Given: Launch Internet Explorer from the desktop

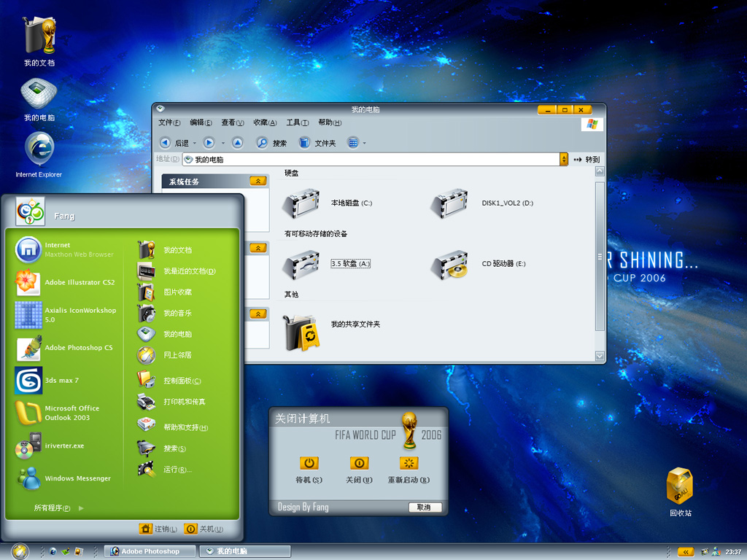Looking at the screenshot, I should click(x=39, y=154).
